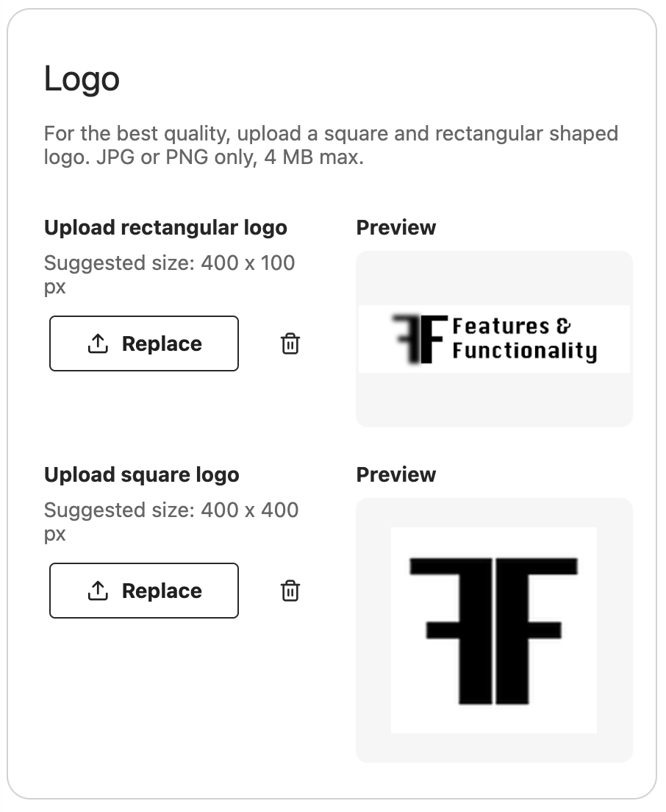Click the "Upload square logo" label
Image resolution: width=666 pixels, height=812 pixels.
[x=142, y=475]
